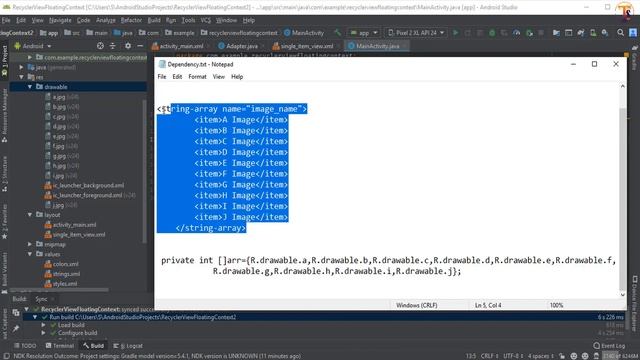Open the Profile app icon

pos(517,33)
